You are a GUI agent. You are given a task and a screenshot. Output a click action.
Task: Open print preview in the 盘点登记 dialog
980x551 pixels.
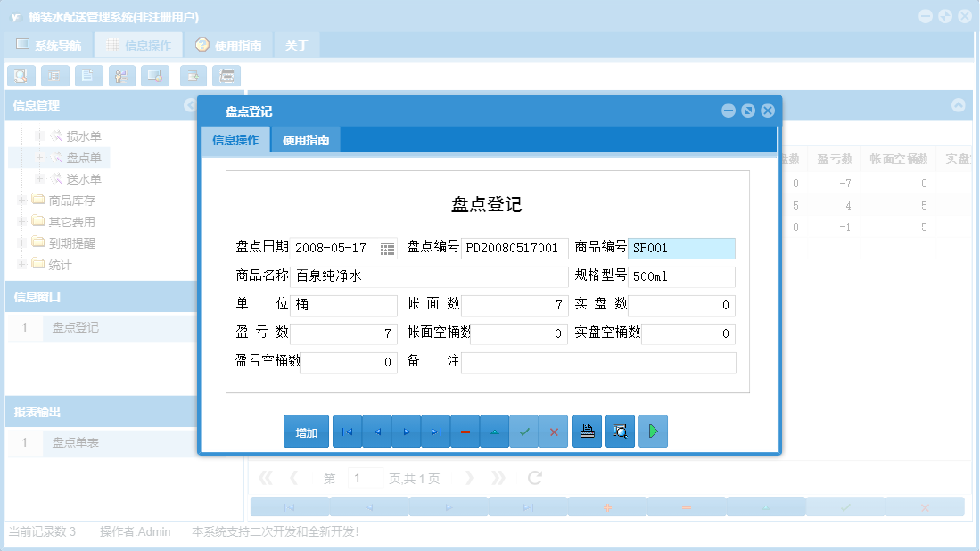(620, 431)
